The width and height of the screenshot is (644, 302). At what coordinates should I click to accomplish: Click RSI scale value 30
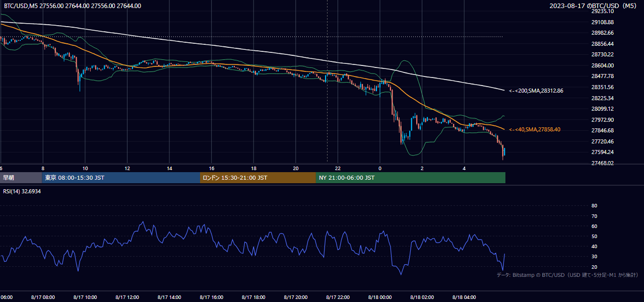click(594, 257)
